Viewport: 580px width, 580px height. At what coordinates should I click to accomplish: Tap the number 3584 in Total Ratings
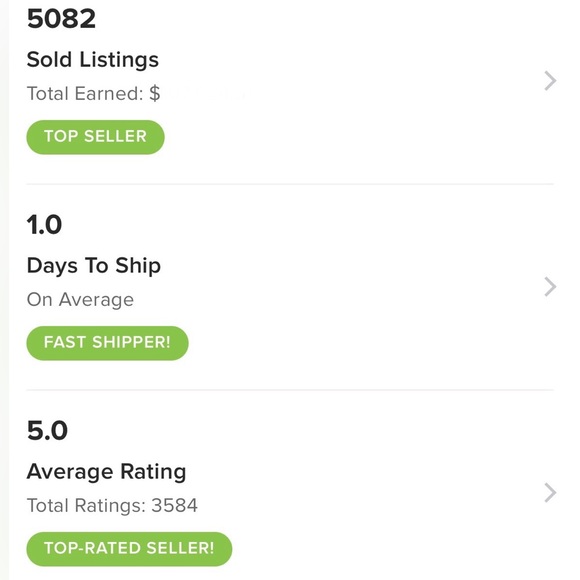pyautogui.click(x=175, y=505)
